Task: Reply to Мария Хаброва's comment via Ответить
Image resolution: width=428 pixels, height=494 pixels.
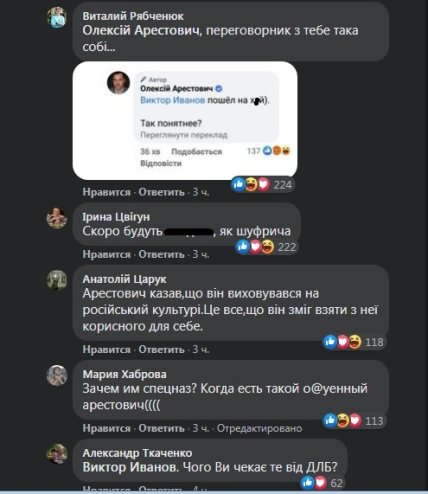Action: coord(161,428)
